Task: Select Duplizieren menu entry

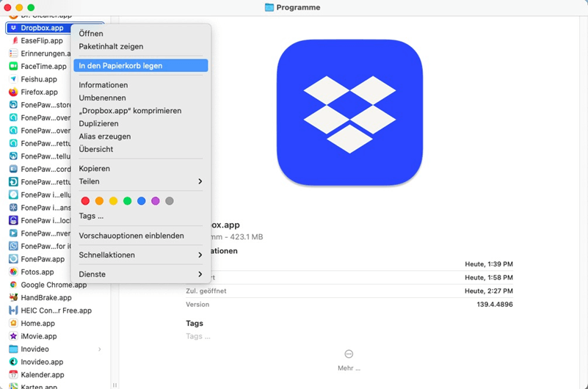Action: point(141,123)
